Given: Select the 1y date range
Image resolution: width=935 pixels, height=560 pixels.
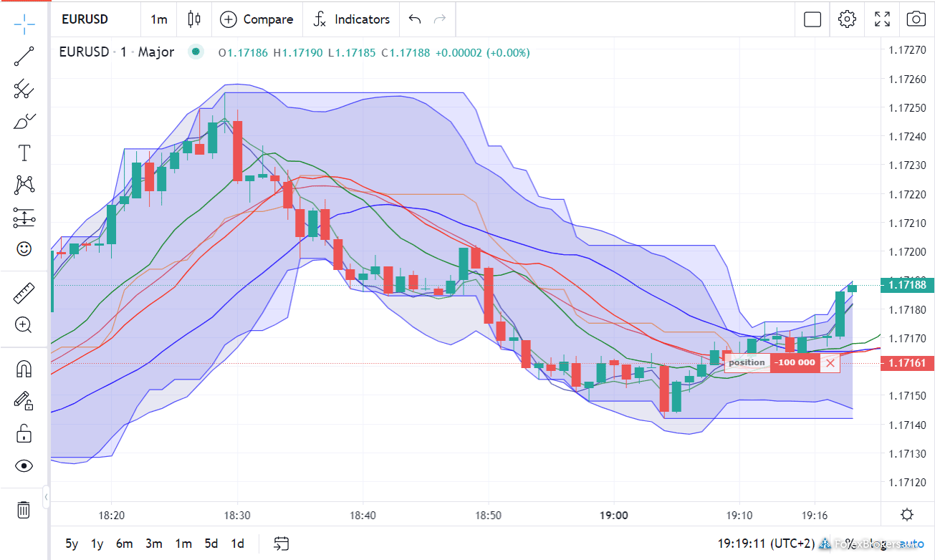Looking at the screenshot, I should click(97, 544).
